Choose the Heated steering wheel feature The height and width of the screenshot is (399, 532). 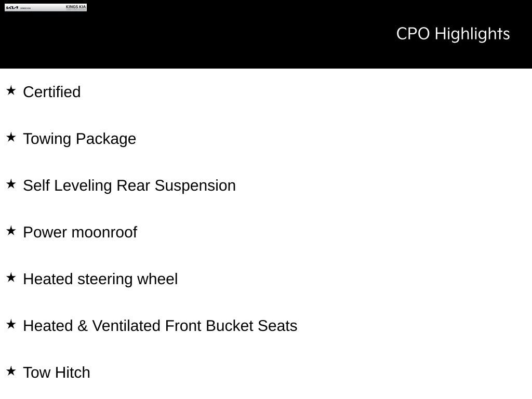[x=100, y=280]
